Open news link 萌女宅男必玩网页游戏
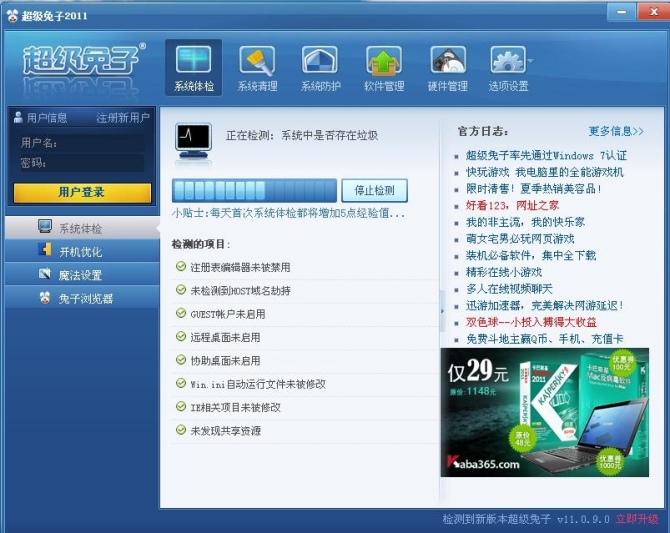This screenshot has width=670, height=533. click(520, 239)
